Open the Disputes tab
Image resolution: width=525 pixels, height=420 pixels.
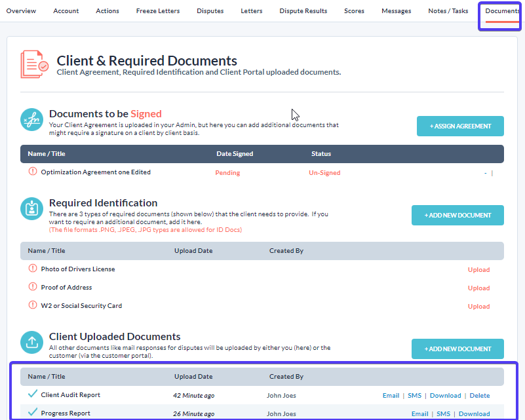tap(210, 11)
